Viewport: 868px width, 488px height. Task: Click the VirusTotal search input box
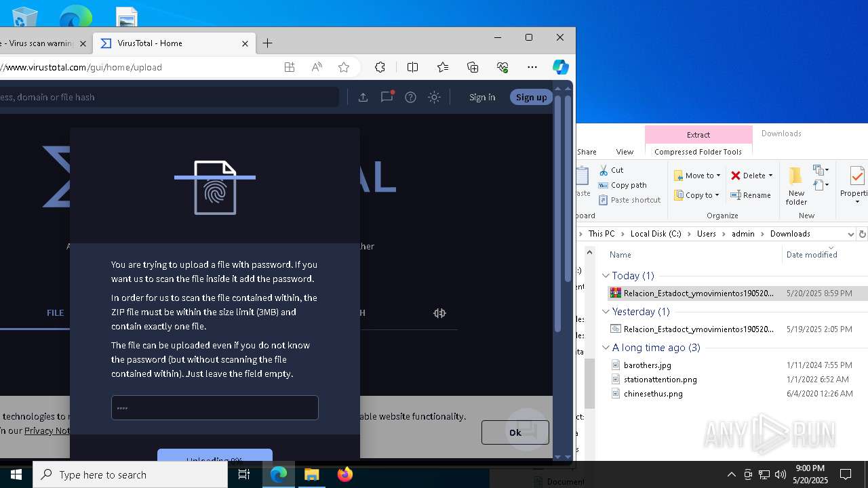tap(169, 97)
